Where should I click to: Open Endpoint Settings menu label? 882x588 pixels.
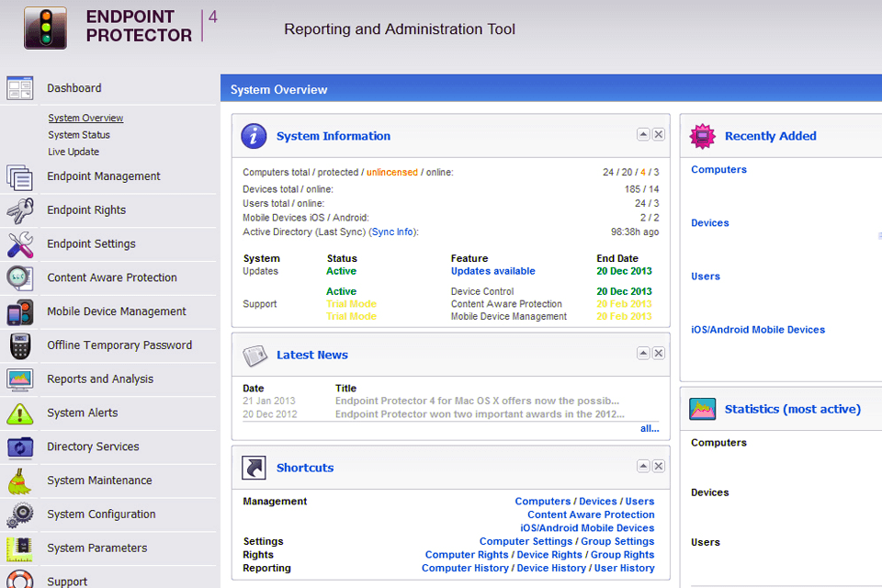[x=91, y=244]
